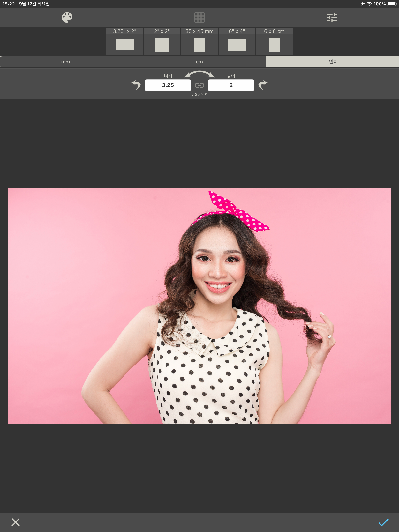Tap the airplane mode status icon

coord(362,4)
